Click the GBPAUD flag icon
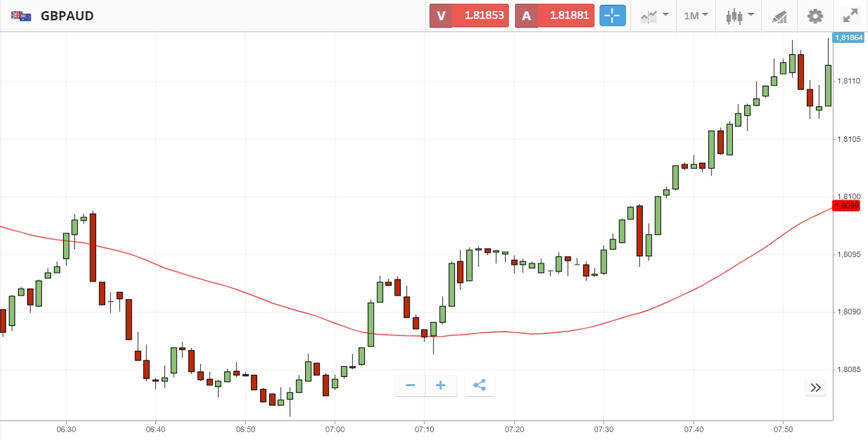 coord(21,16)
